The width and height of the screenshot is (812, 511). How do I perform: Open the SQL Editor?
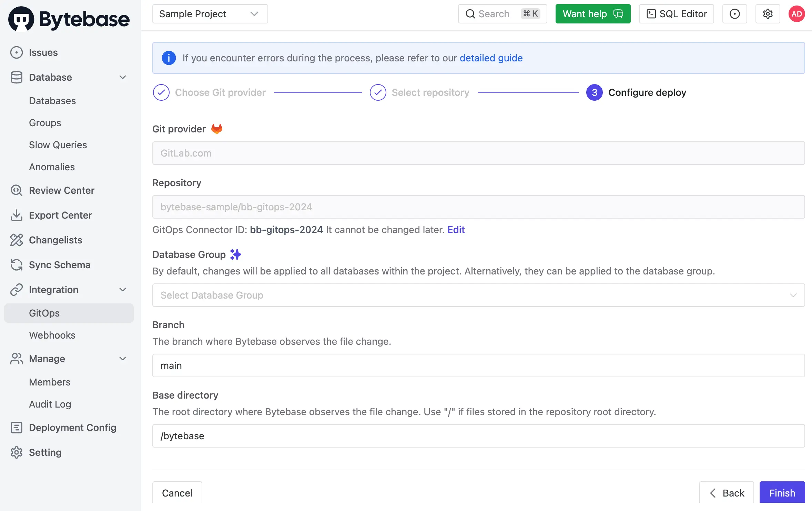tap(676, 14)
